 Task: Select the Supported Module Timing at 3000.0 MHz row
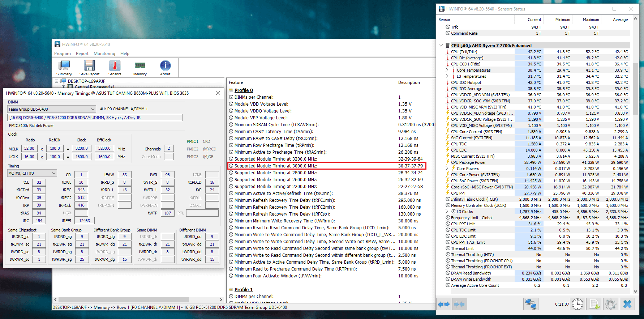(327, 166)
